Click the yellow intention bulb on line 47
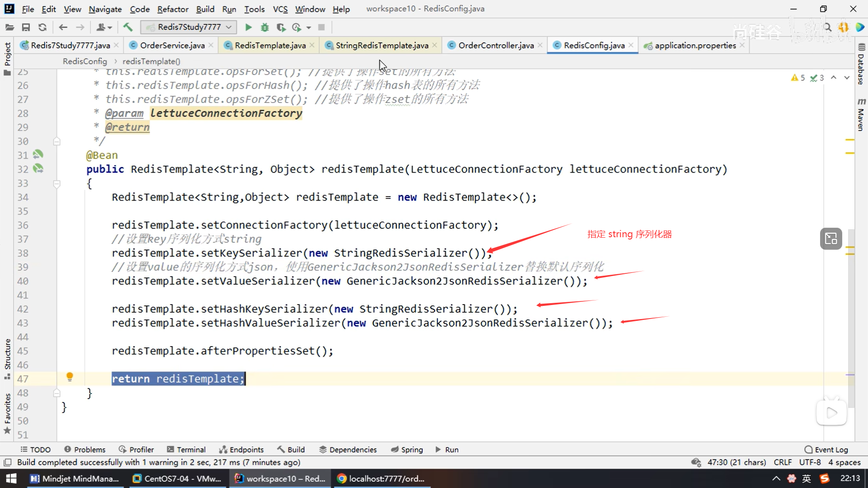This screenshot has height=488, width=868. (x=70, y=377)
